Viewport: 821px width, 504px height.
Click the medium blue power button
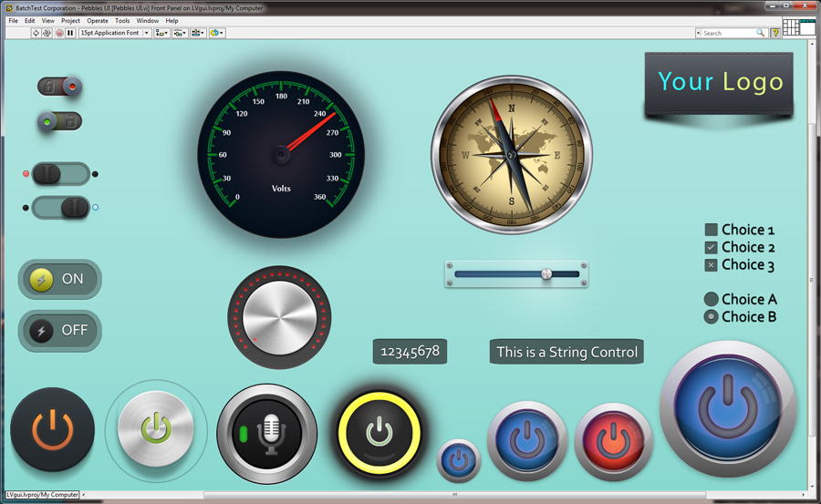[527, 441]
